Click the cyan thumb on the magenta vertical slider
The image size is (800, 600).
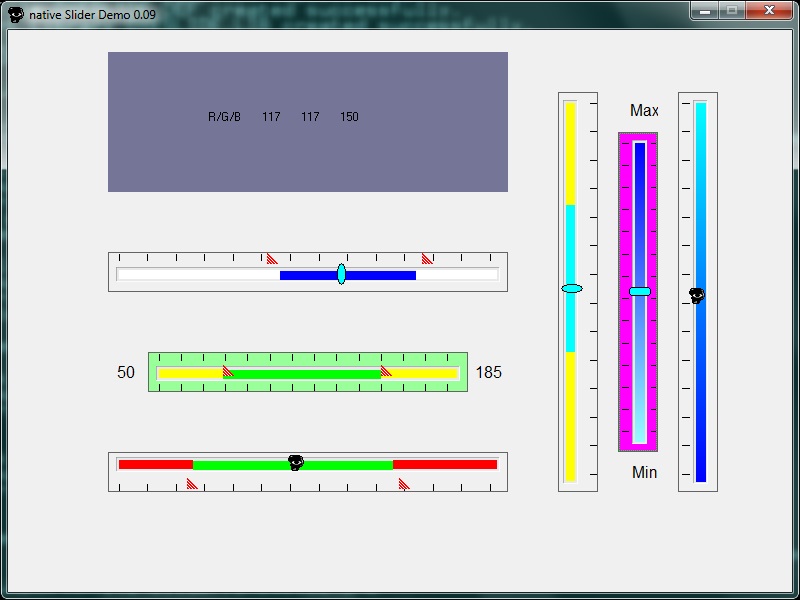click(x=640, y=291)
